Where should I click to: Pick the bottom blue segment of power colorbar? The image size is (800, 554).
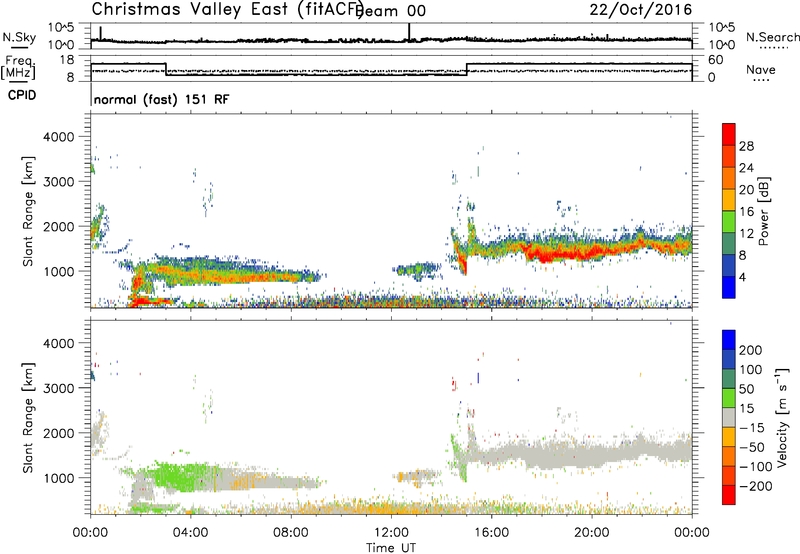coord(729,288)
